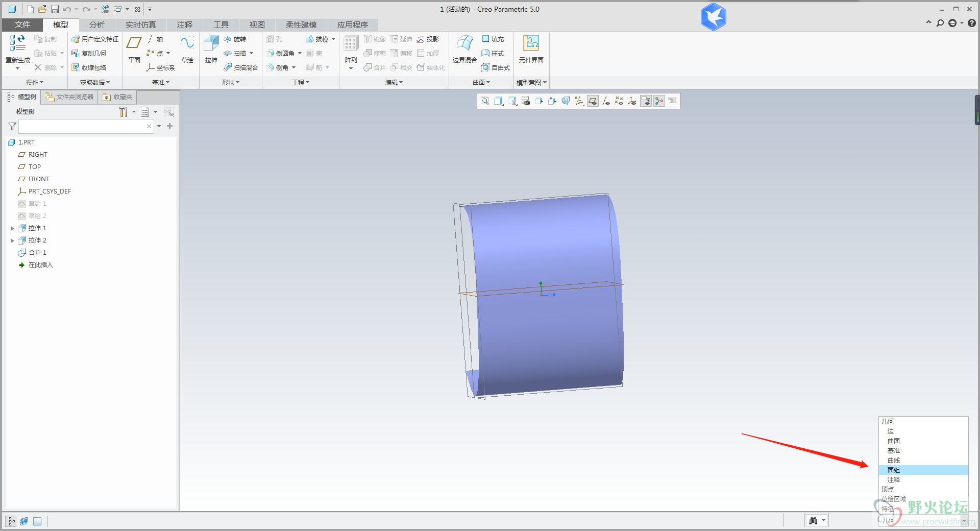Click the Extrude (拉伸) tool icon

click(211, 44)
